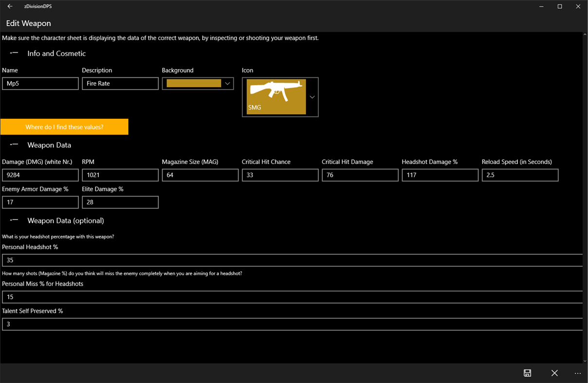Collapse the Weapon Data section icon
The height and width of the screenshot is (383, 588).
click(14, 144)
